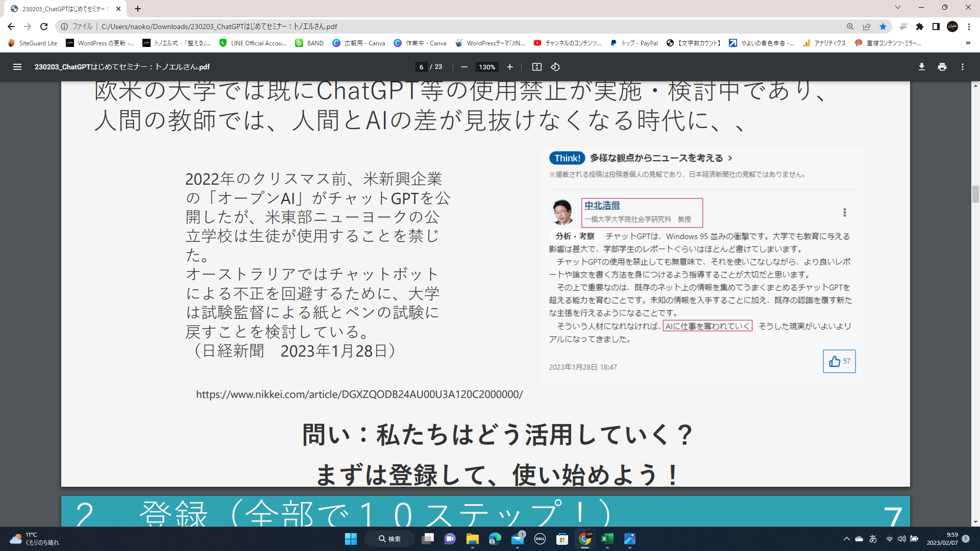This screenshot has height=551, width=980.
Task: Select the 230203_ChatGPT browser tab
Action: coord(61,9)
